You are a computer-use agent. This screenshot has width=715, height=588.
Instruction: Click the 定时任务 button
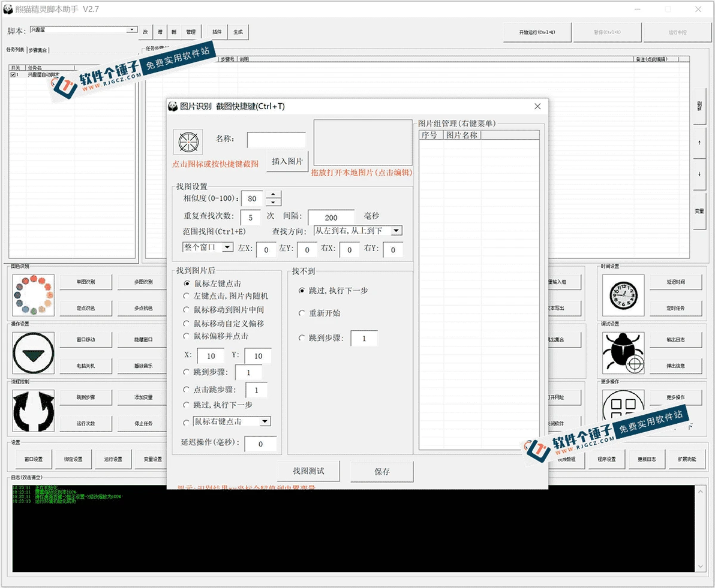676,309
